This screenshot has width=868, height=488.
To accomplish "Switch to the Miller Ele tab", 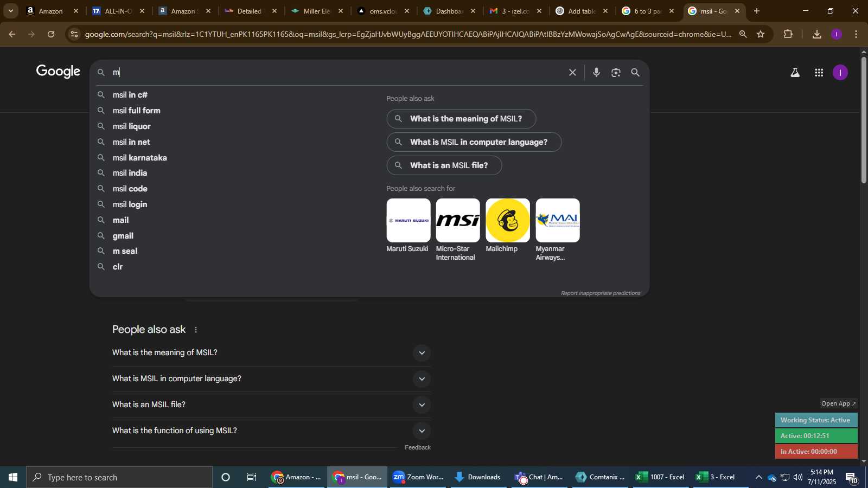I will coord(317,11).
